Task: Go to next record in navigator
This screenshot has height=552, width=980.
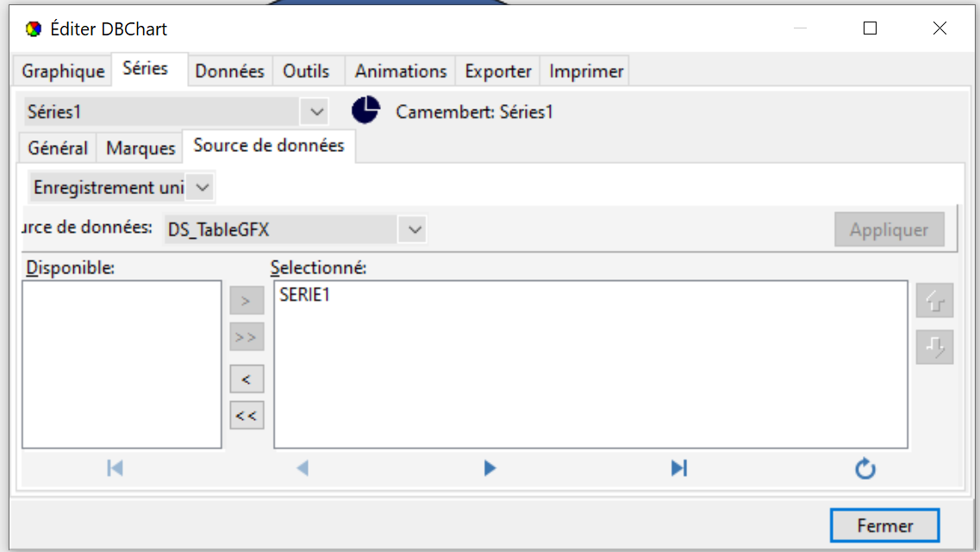Action: (x=490, y=468)
